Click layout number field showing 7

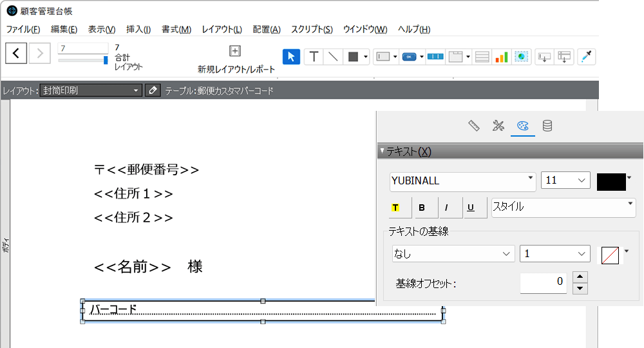click(x=82, y=48)
